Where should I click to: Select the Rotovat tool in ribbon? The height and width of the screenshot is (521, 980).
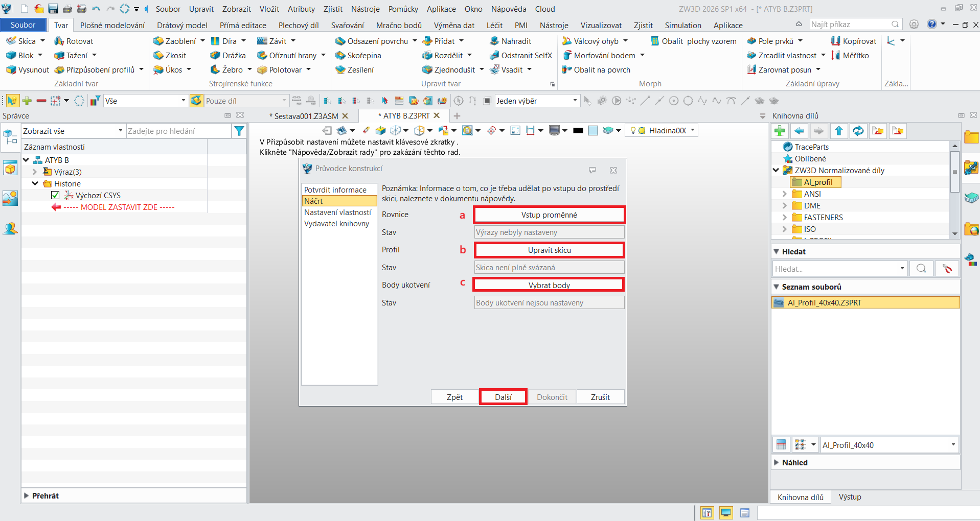[74, 41]
